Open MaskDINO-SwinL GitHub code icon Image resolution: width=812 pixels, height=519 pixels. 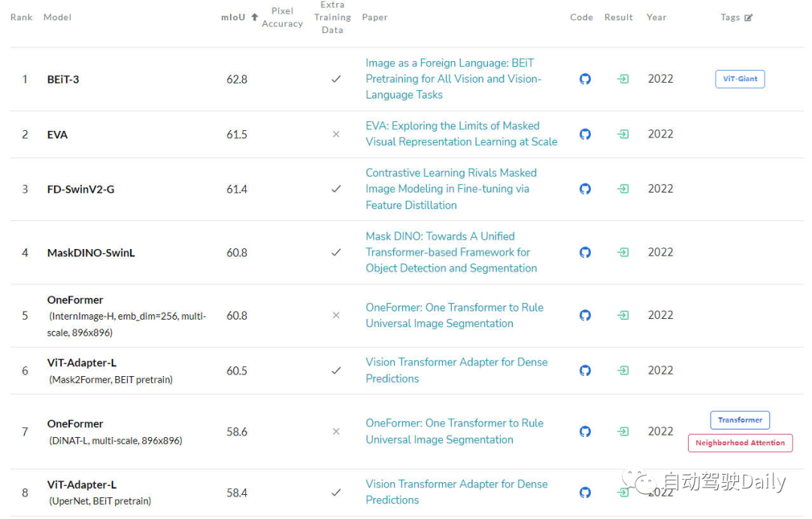click(585, 253)
